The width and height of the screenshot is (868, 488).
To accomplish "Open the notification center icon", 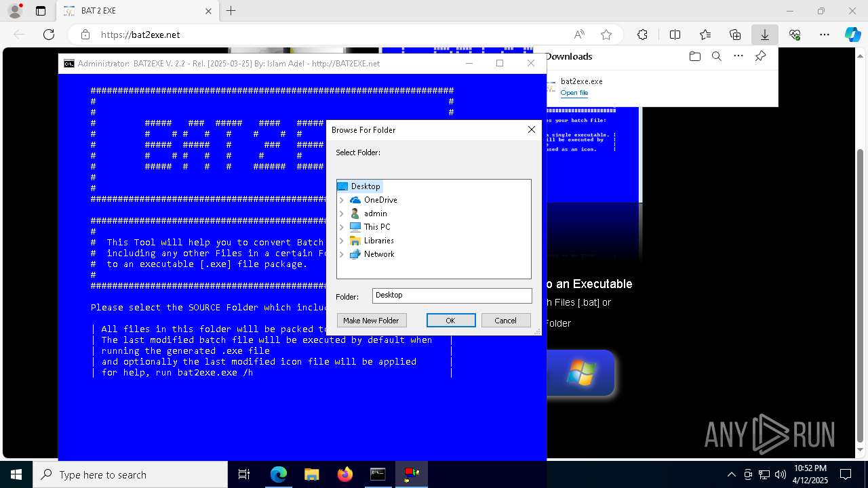I will coord(846,474).
